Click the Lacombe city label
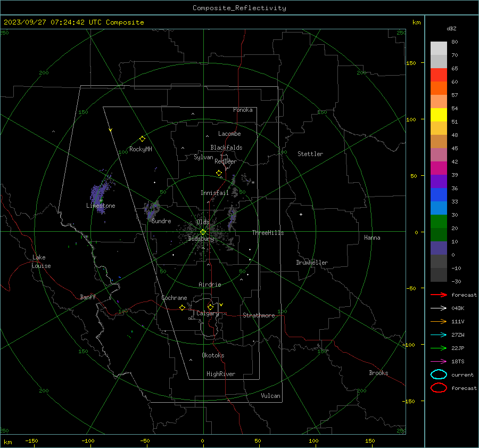 (x=229, y=134)
